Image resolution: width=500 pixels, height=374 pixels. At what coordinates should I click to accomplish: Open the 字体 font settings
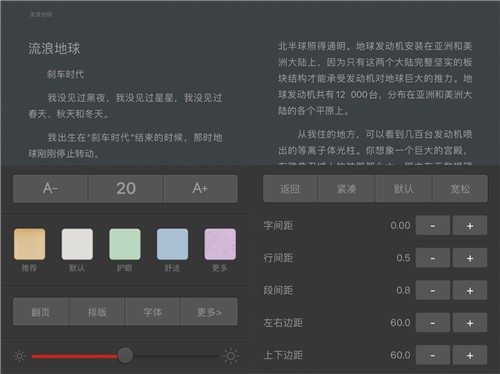(153, 312)
